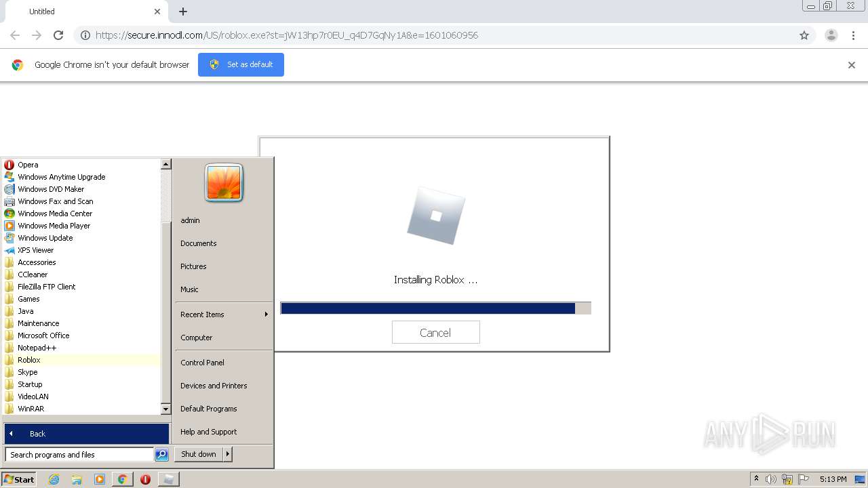Expand the Notepad++ folder
868x488 pixels.
[x=81, y=348]
